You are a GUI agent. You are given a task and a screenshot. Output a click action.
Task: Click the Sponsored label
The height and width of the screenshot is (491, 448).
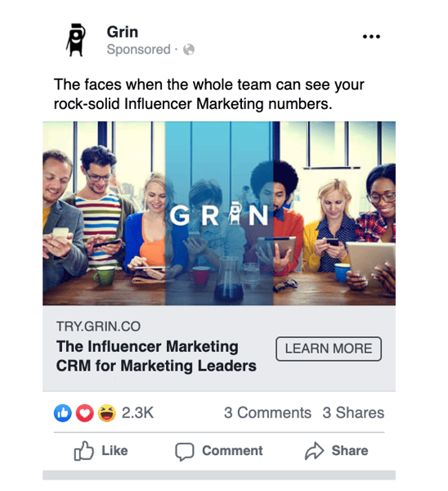click(x=139, y=49)
